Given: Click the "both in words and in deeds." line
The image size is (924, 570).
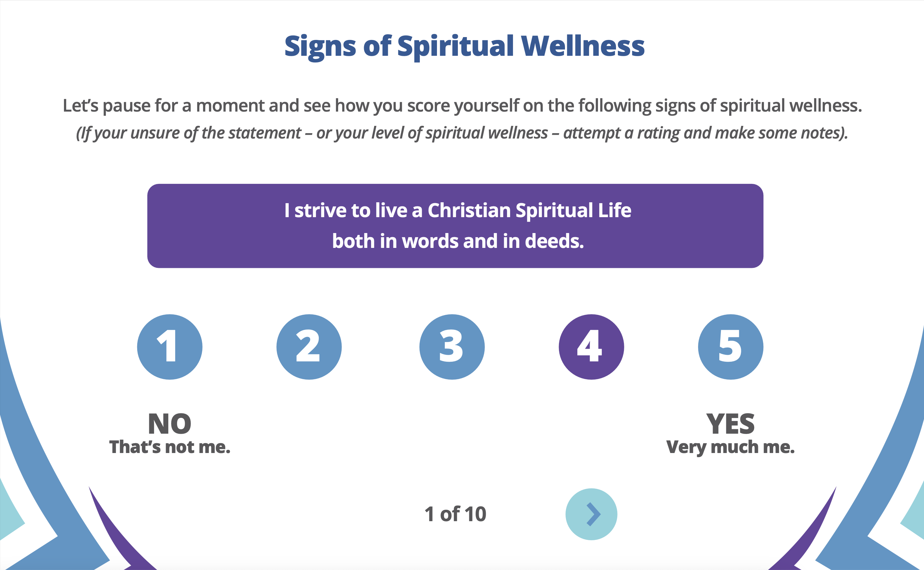Looking at the screenshot, I should (x=458, y=241).
